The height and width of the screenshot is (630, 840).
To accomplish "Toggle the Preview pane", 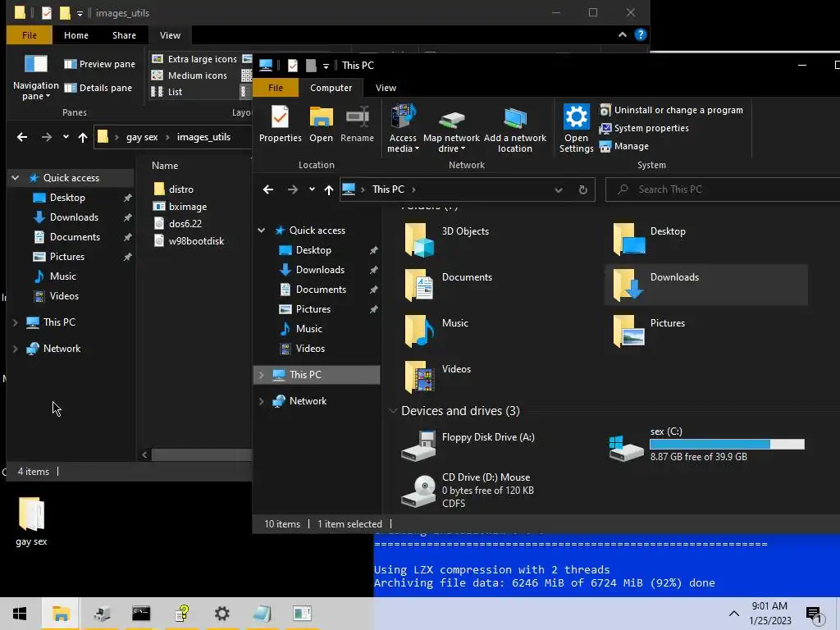I will [99, 64].
